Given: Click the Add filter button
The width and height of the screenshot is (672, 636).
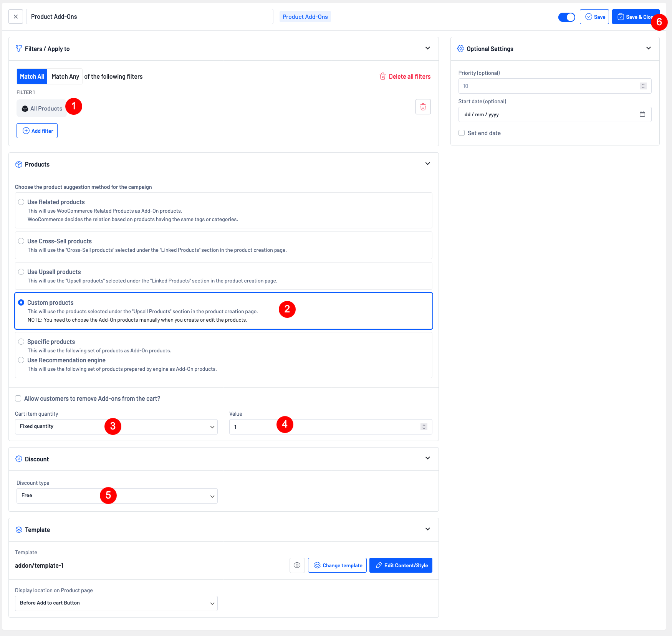Looking at the screenshot, I should coord(37,131).
